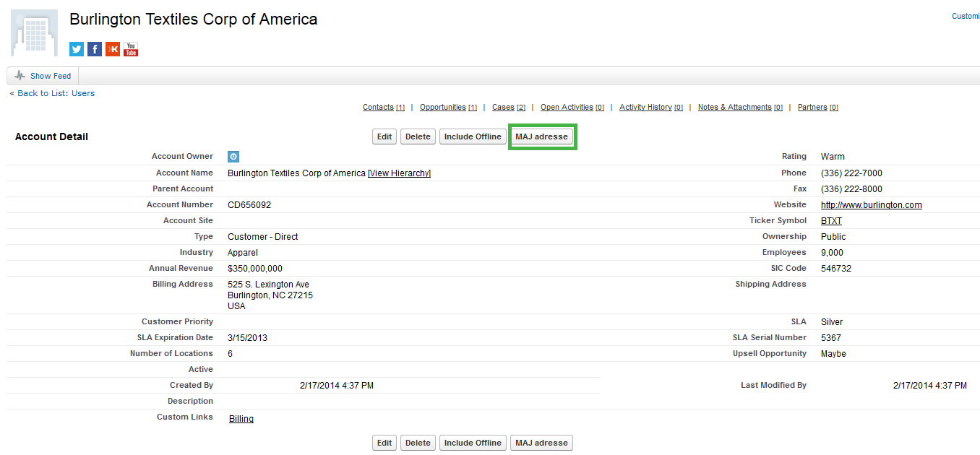The width and height of the screenshot is (980, 455).
Task: Open the burlington.com website link
Action: 872,205
